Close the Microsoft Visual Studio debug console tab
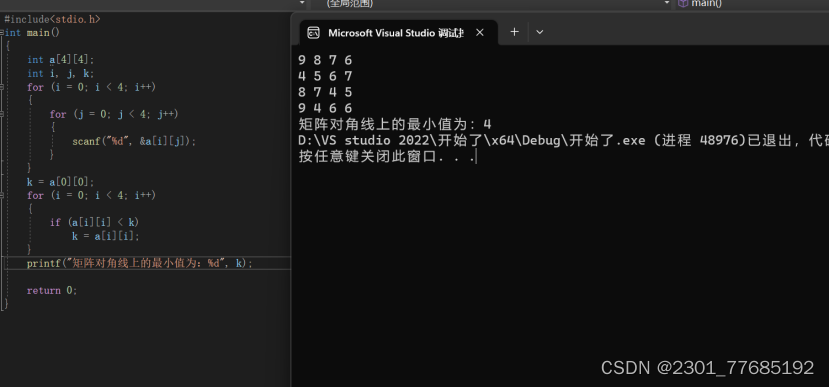Viewport: 830px width, 387px height. pos(480,33)
